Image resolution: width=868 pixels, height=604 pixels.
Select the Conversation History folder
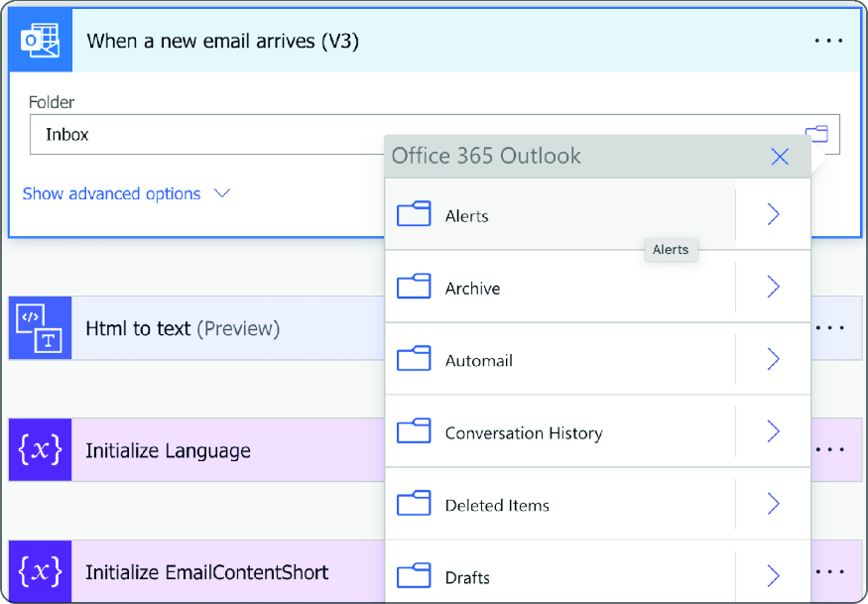[x=560, y=431]
